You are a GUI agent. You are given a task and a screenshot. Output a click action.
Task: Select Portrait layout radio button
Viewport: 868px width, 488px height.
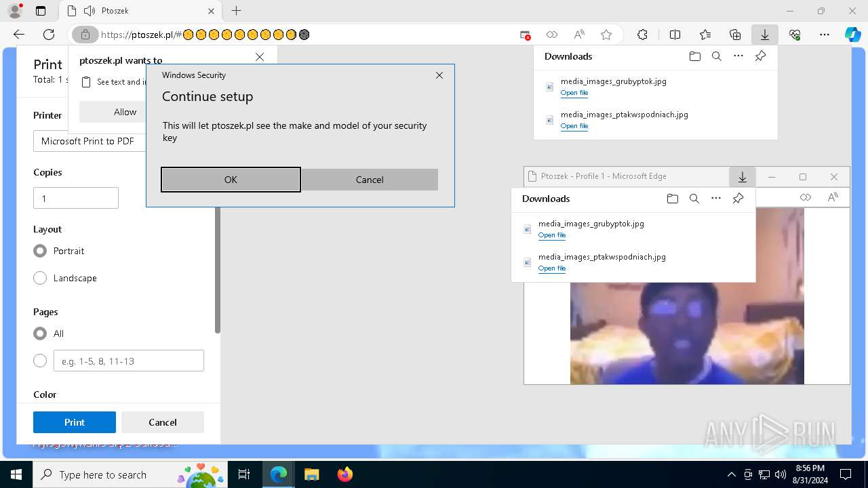coord(40,251)
